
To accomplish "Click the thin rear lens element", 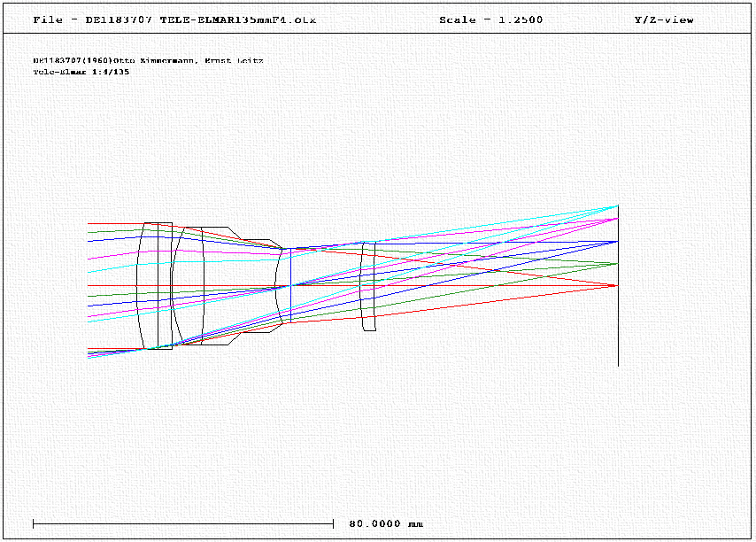I will (368, 286).
